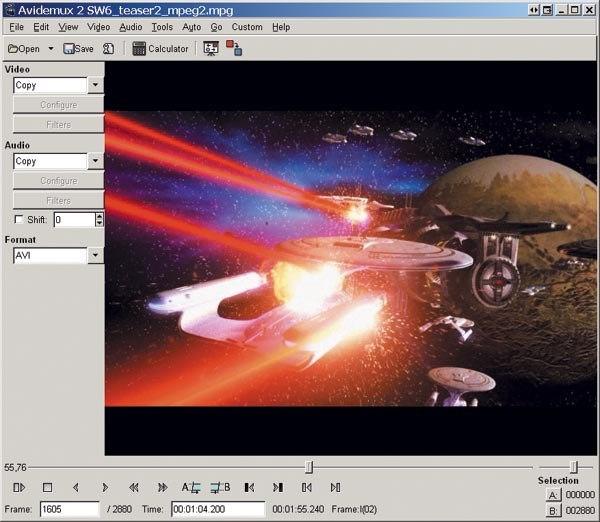
Task: Open the Video menu
Action: pos(98,27)
